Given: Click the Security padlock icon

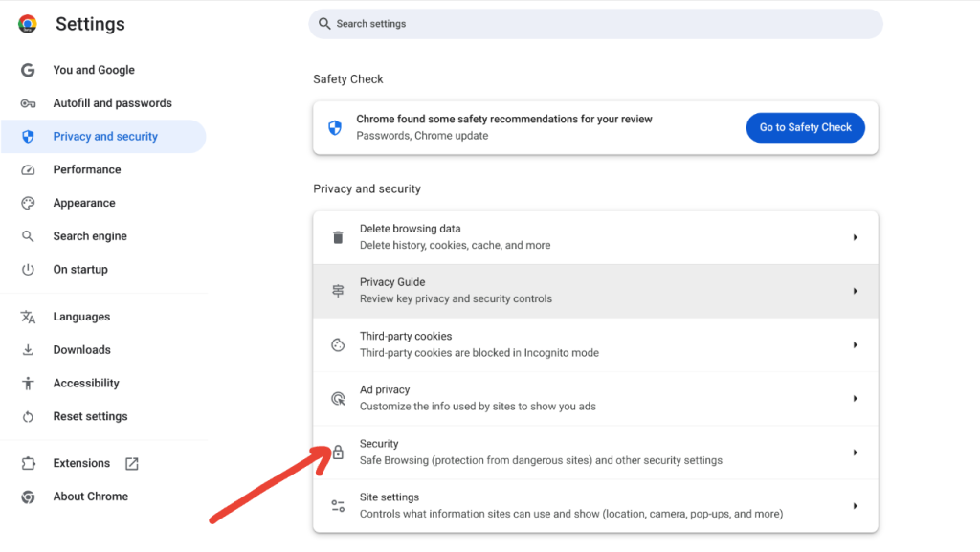Looking at the screenshot, I should point(337,451).
